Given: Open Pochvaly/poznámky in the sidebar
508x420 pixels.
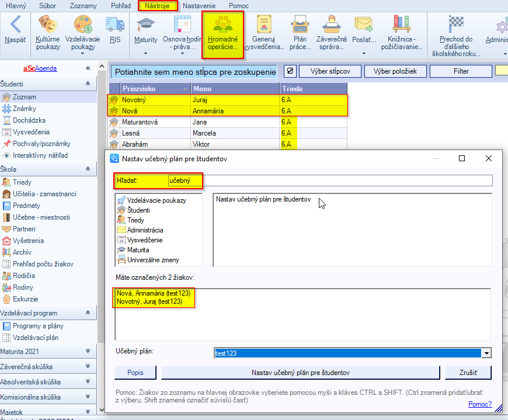Looking at the screenshot, I should pyautogui.click(x=41, y=144).
